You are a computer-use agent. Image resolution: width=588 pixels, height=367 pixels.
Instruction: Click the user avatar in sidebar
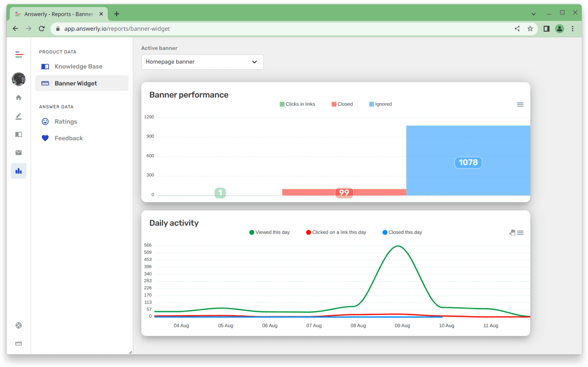pyautogui.click(x=19, y=79)
